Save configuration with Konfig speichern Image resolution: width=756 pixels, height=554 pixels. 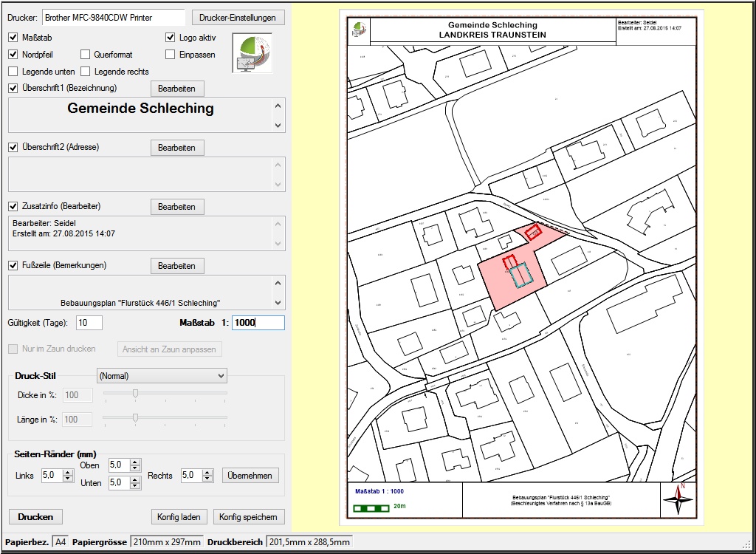(x=248, y=517)
